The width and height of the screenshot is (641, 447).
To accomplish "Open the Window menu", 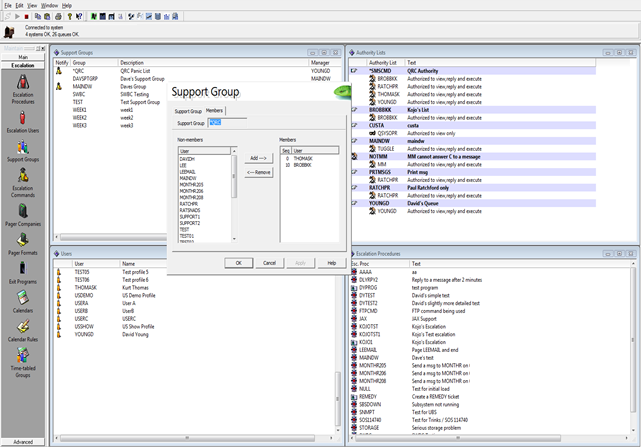I will (49, 5).
